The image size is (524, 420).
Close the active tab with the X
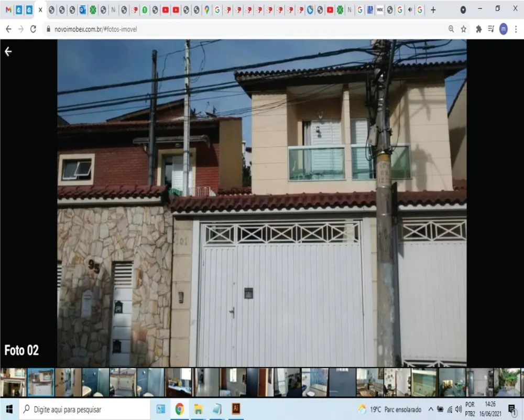pos(40,9)
